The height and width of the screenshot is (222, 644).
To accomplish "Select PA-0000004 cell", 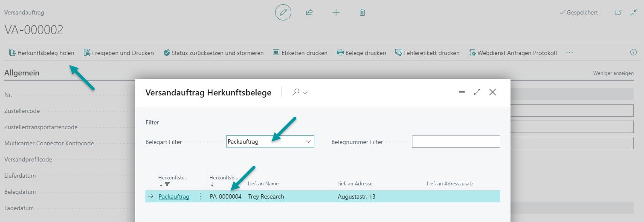I will tap(226, 196).
